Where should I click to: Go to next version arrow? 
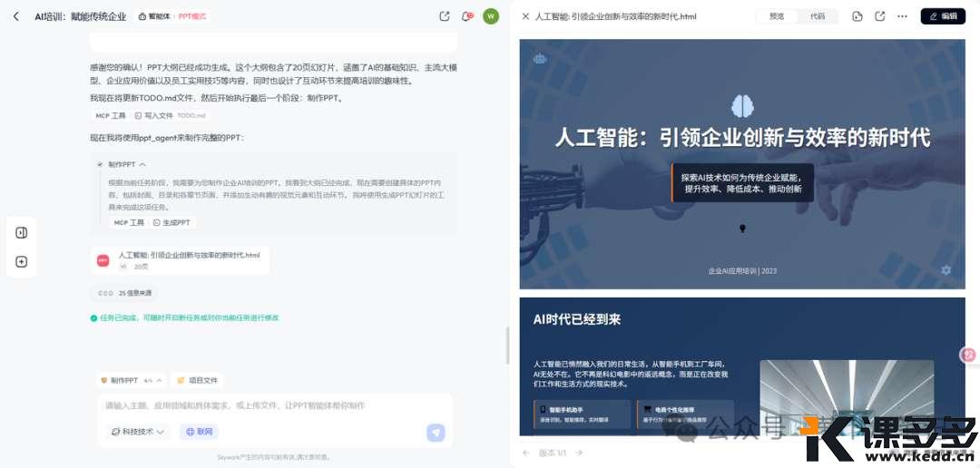click(579, 453)
